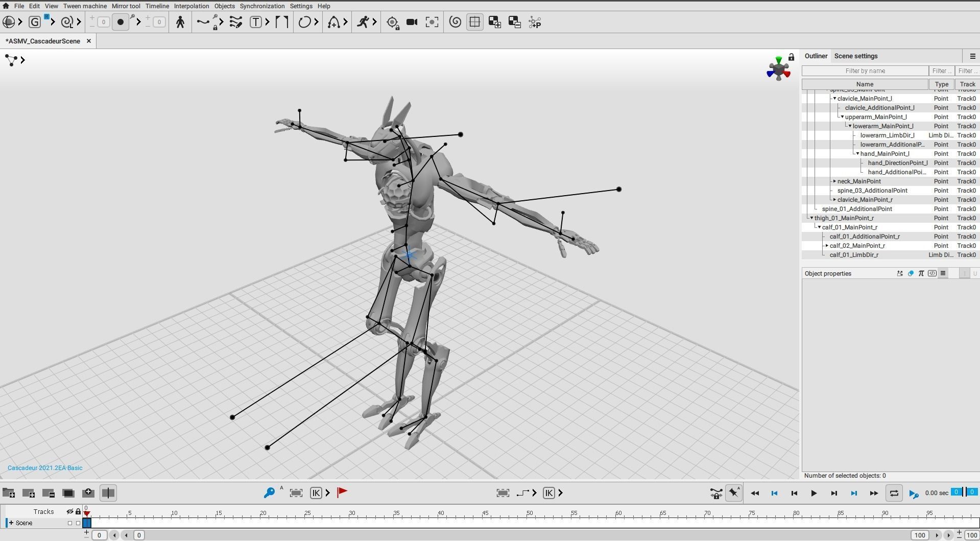Open the Tween machine menu
The image size is (980, 541).
(x=85, y=6)
